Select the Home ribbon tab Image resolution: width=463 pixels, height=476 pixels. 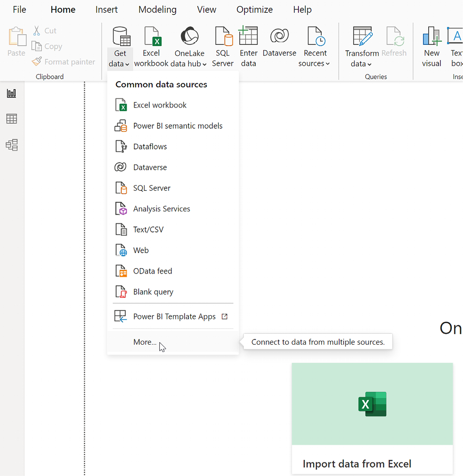[x=63, y=9]
